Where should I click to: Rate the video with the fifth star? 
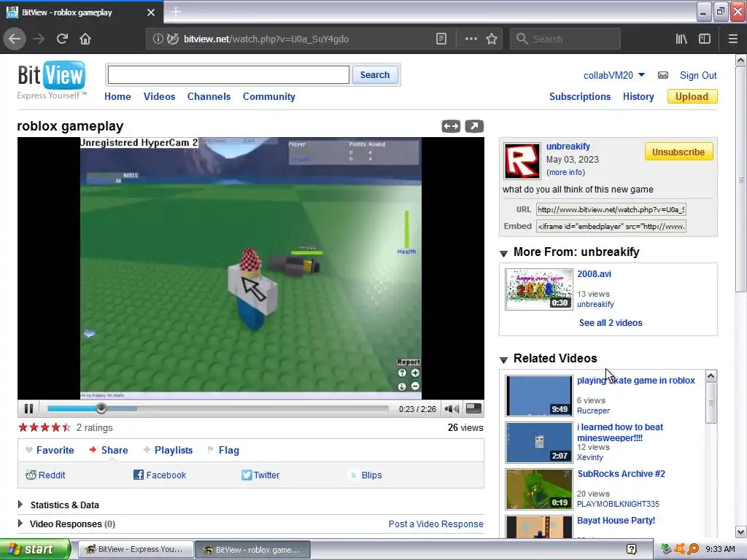66,427
